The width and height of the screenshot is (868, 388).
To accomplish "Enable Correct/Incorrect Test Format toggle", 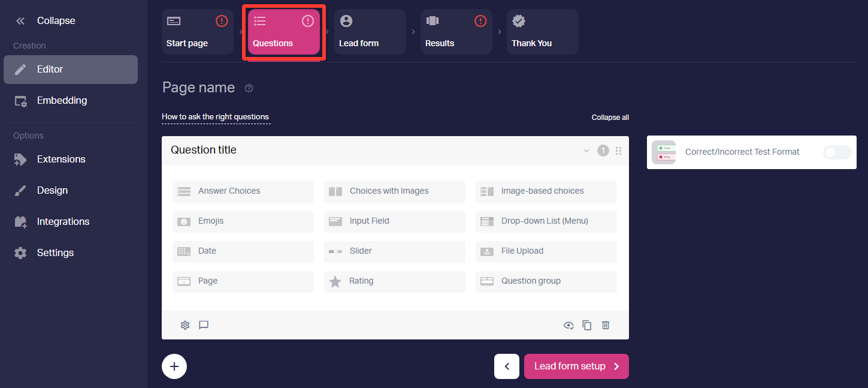I will pyautogui.click(x=837, y=152).
